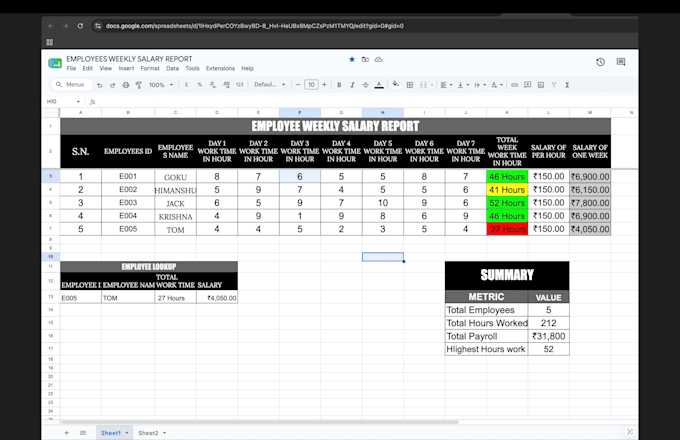Image resolution: width=680 pixels, height=440 pixels.
Task: Click the merge cells icon
Action: [x=424, y=85]
